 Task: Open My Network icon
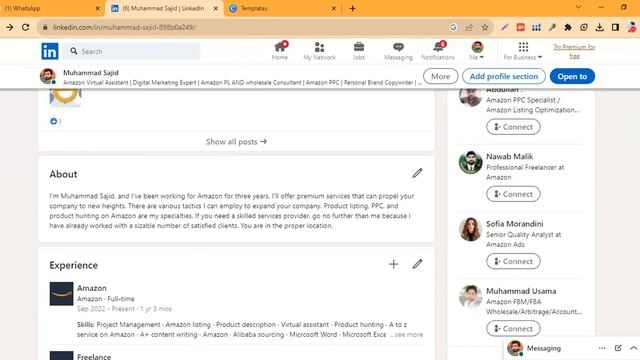[x=319, y=51]
